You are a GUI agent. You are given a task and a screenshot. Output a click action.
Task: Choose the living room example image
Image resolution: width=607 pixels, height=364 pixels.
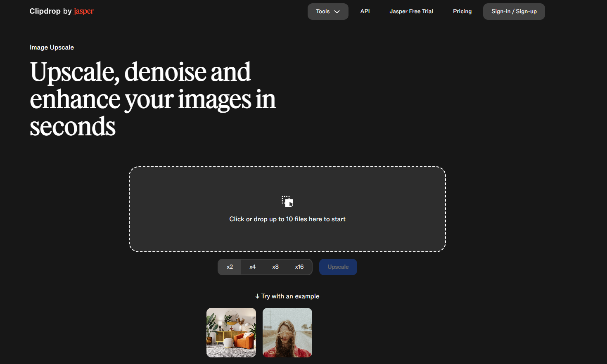click(x=231, y=333)
